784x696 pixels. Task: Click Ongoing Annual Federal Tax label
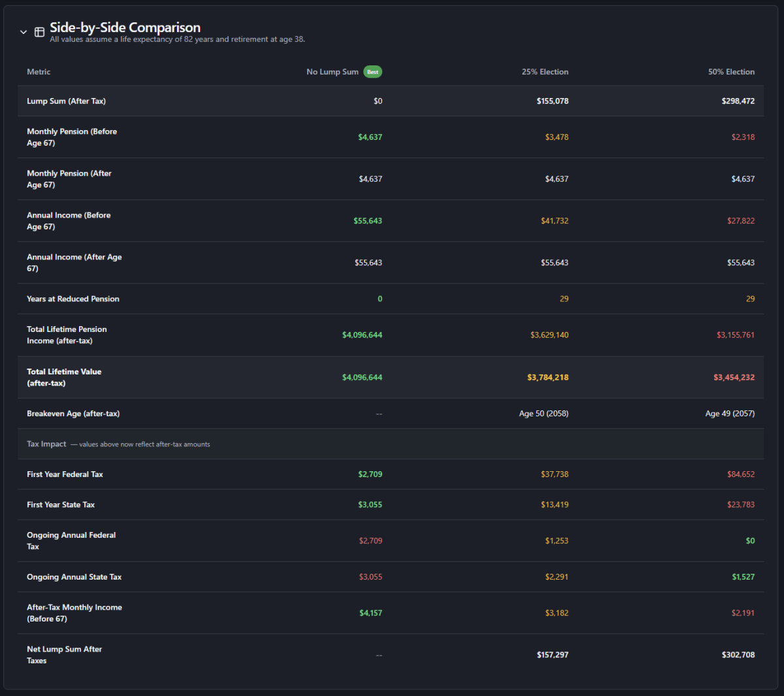pyautogui.click(x=71, y=540)
